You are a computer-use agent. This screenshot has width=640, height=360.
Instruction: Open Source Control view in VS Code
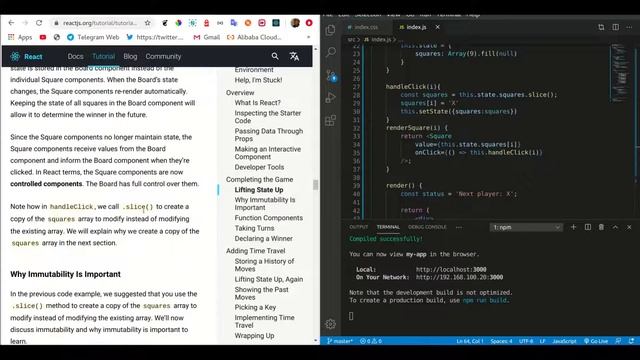click(331, 76)
